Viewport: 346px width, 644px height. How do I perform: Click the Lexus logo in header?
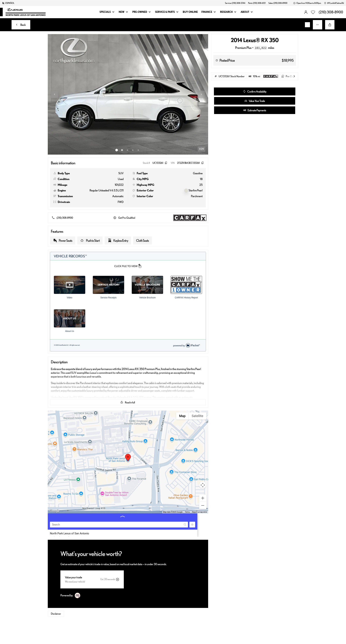point(15,10)
